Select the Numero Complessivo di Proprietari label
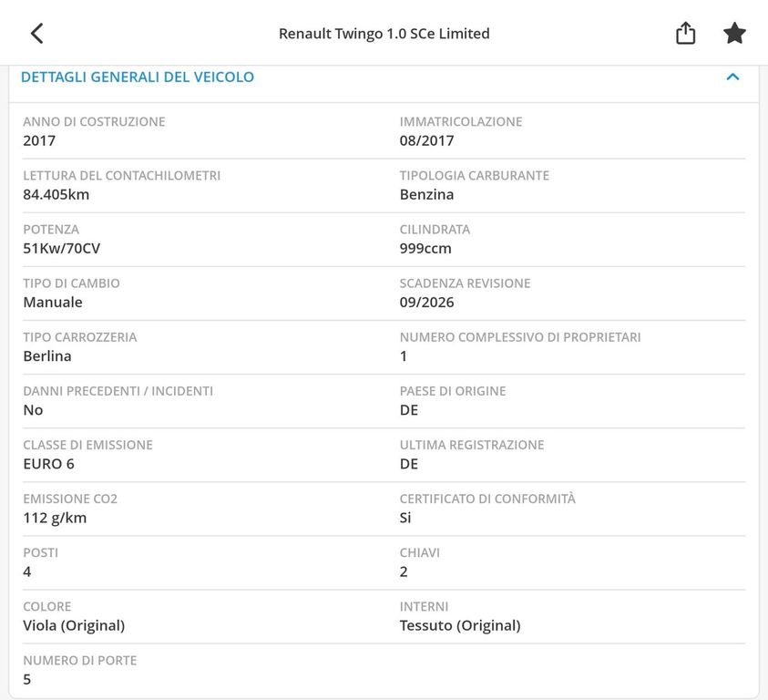The height and width of the screenshot is (700, 768). (520, 337)
